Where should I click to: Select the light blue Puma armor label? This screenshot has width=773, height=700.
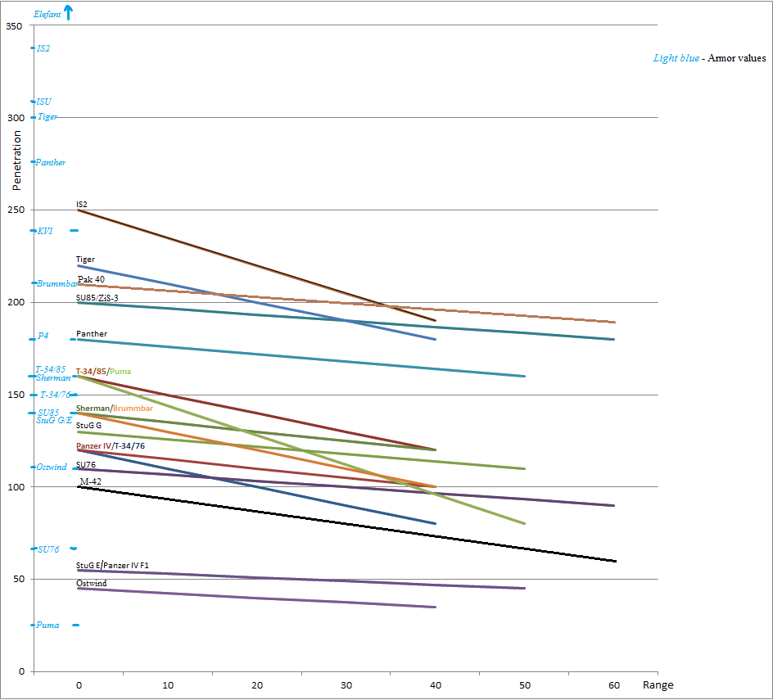tap(47, 625)
